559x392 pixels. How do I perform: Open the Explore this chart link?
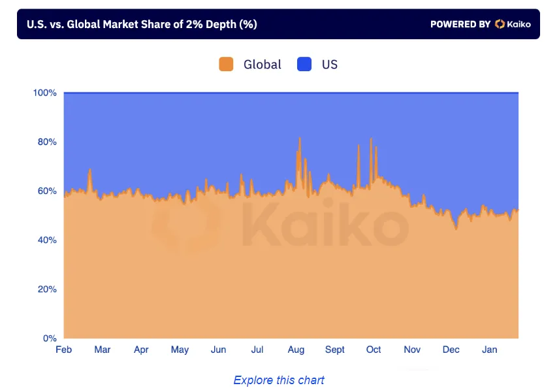(x=279, y=380)
